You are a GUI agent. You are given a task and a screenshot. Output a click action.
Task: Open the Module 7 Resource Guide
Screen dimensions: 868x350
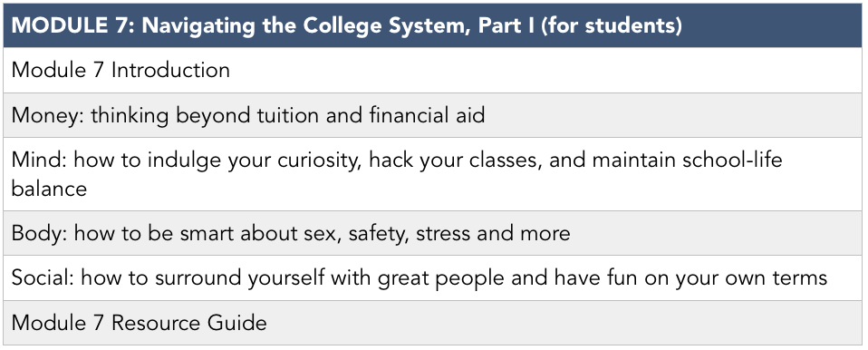click(433, 323)
